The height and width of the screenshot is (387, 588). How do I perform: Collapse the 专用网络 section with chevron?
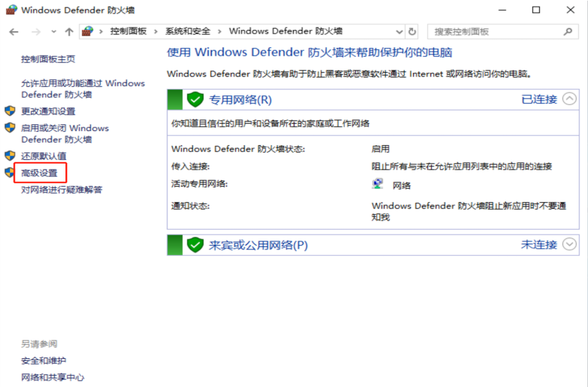pyautogui.click(x=569, y=99)
